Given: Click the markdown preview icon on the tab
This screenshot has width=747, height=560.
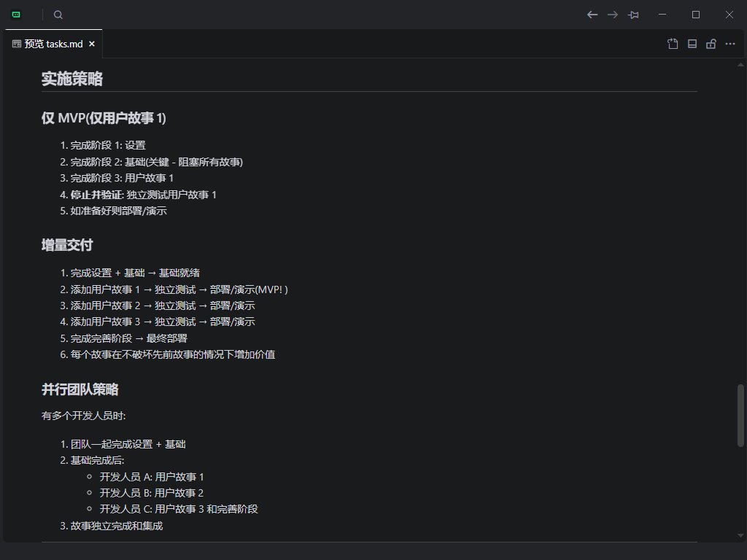Looking at the screenshot, I should (x=15, y=44).
